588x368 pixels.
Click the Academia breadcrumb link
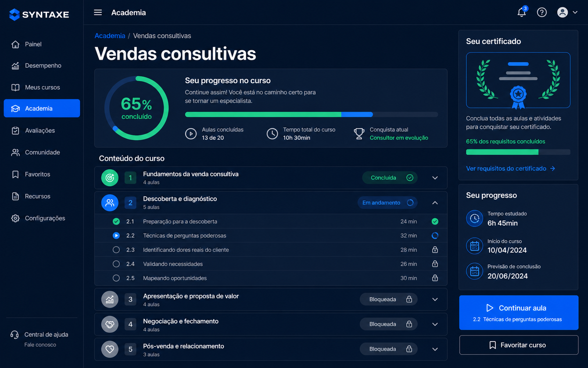(x=110, y=36)
